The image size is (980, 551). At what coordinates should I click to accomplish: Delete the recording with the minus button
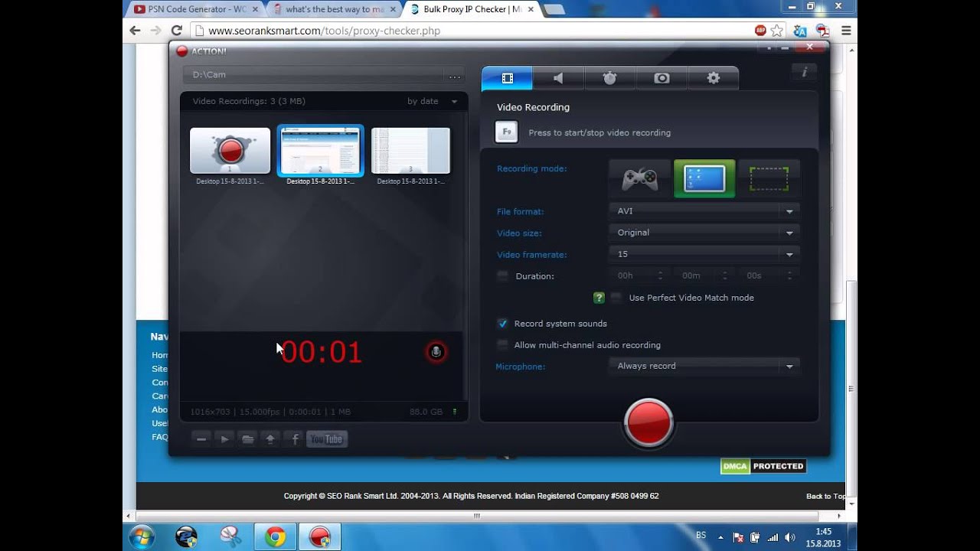click(201, 439)
